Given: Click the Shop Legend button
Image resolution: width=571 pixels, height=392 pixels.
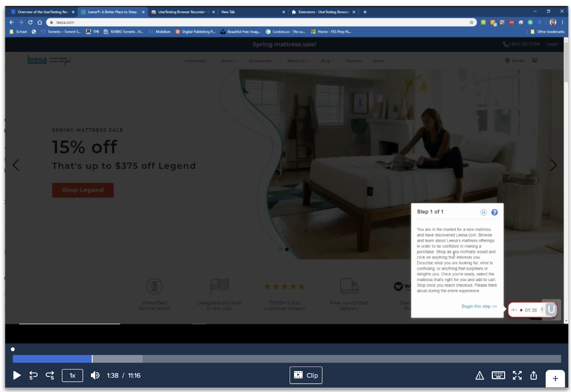Looking at the screenshot, I should pyautogui.click(x=83, y=190).
